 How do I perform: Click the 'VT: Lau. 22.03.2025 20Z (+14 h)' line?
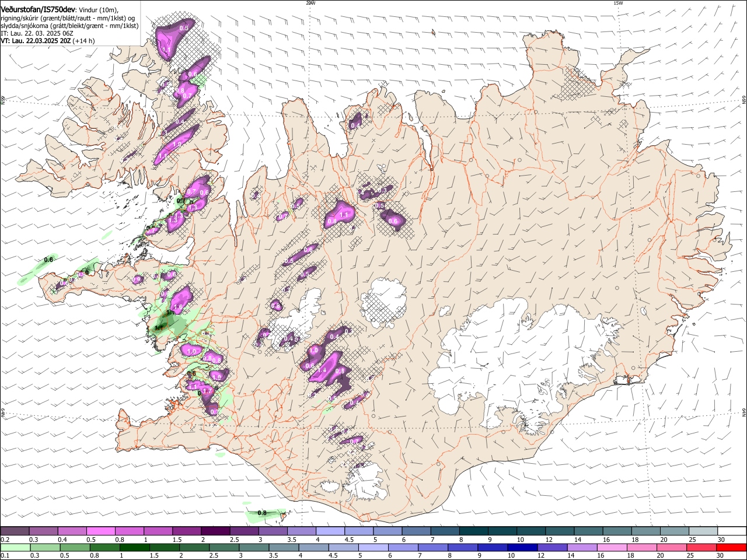[48, 41]
